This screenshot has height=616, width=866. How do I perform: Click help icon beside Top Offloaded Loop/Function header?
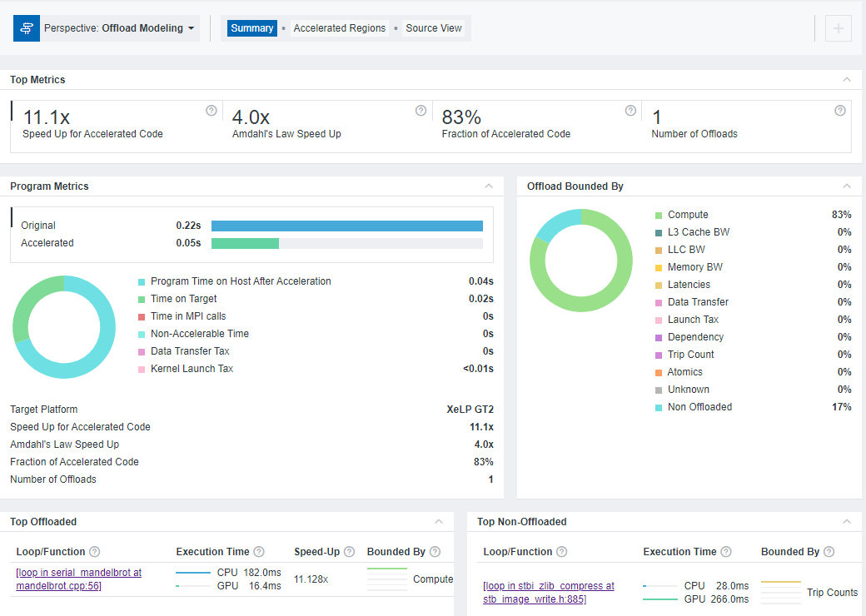coord(95,552)
